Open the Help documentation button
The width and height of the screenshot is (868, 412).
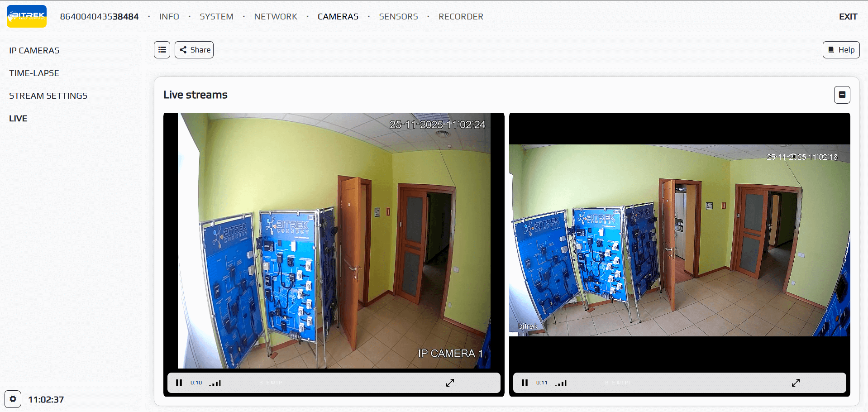pyautogui.click(x=841, y=50)
